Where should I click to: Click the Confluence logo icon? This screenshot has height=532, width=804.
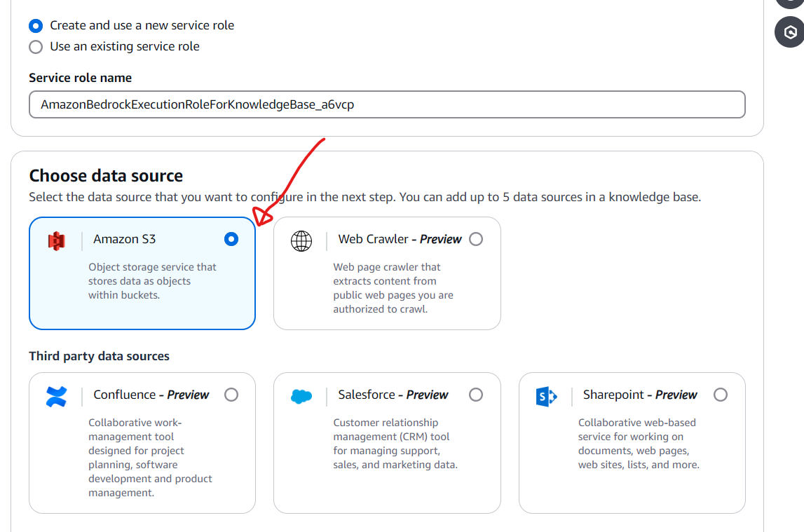tap(56, 397)
